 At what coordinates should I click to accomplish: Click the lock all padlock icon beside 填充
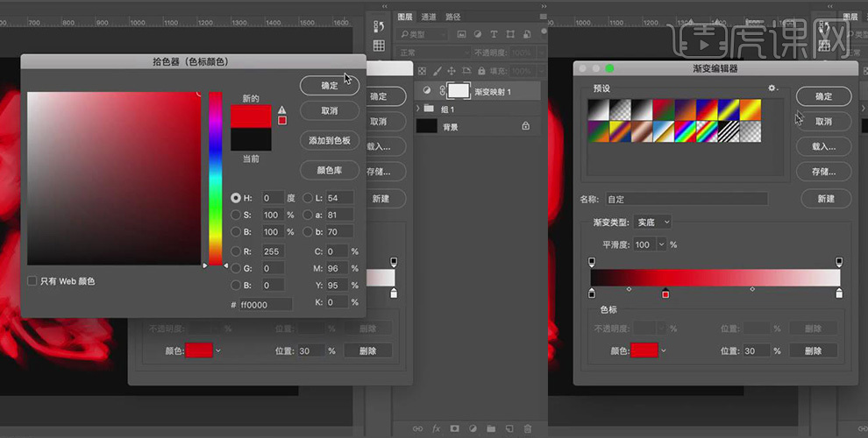pyautogui.click(x=481, y=71)
